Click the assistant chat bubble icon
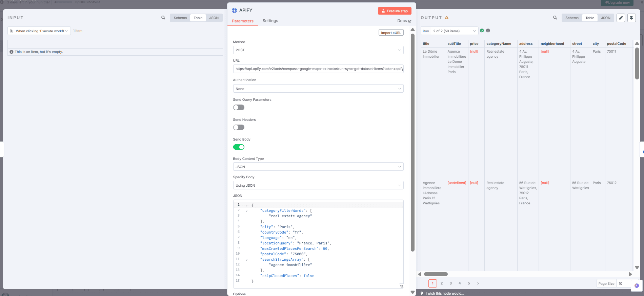 637,285
